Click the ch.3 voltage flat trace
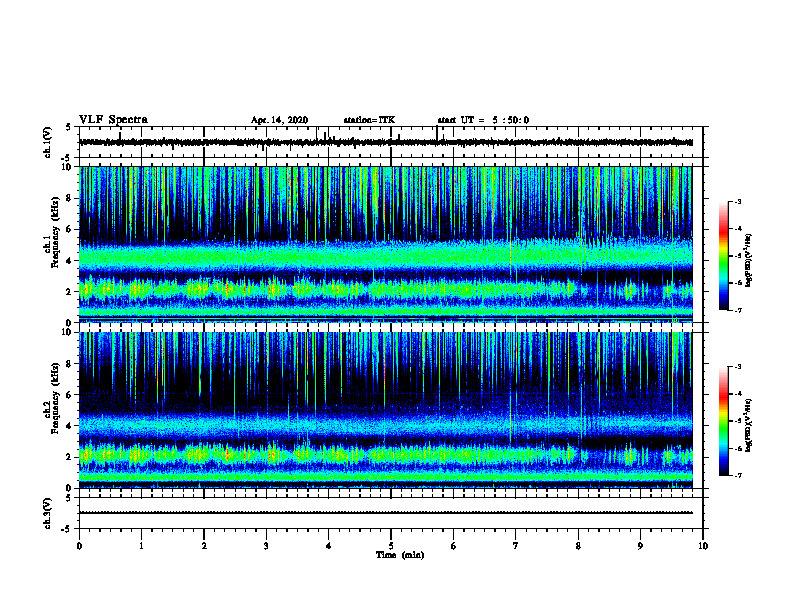The width and height of the screenshot is (792, 612). [386, 513]
